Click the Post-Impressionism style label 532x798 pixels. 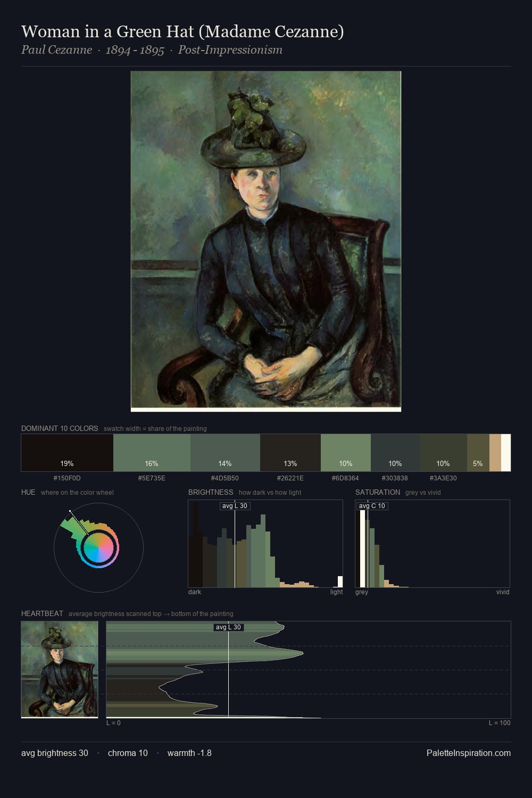point(230,50)
